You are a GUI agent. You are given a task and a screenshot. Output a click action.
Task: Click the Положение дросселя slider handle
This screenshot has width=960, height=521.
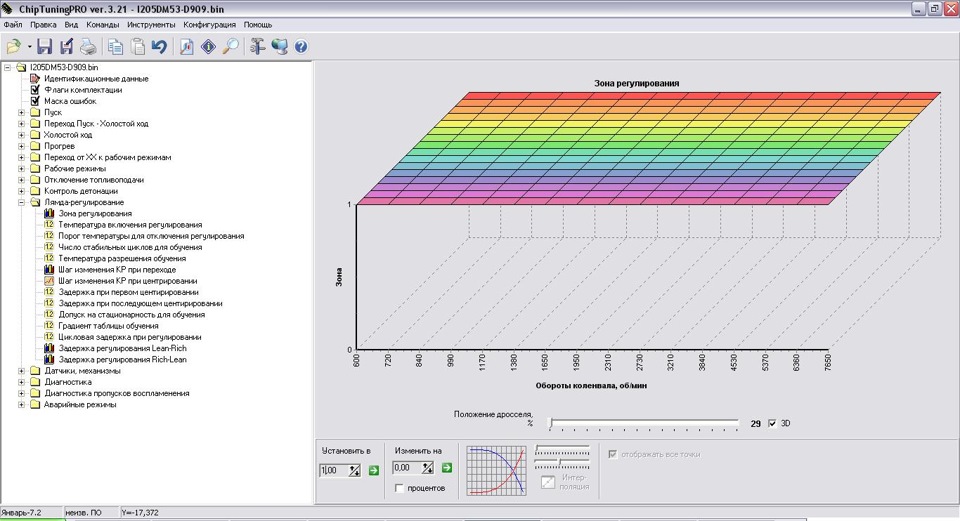[551, 423]
